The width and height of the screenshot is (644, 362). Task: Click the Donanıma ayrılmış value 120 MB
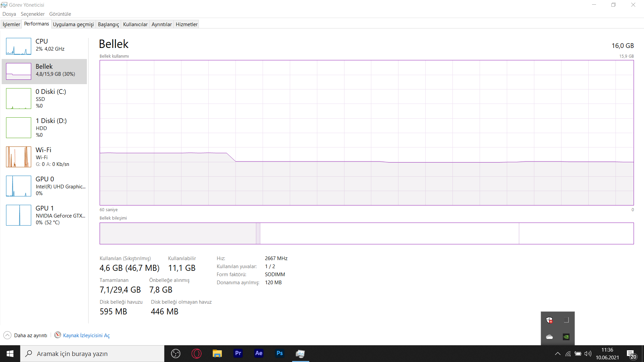(x=273, y=283)
